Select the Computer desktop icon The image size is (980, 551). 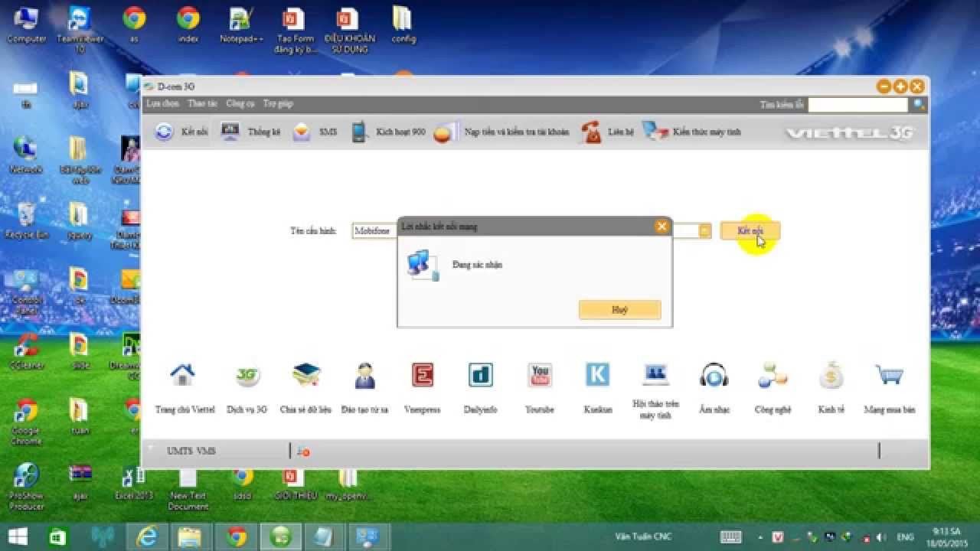click(x=27, y=25)
